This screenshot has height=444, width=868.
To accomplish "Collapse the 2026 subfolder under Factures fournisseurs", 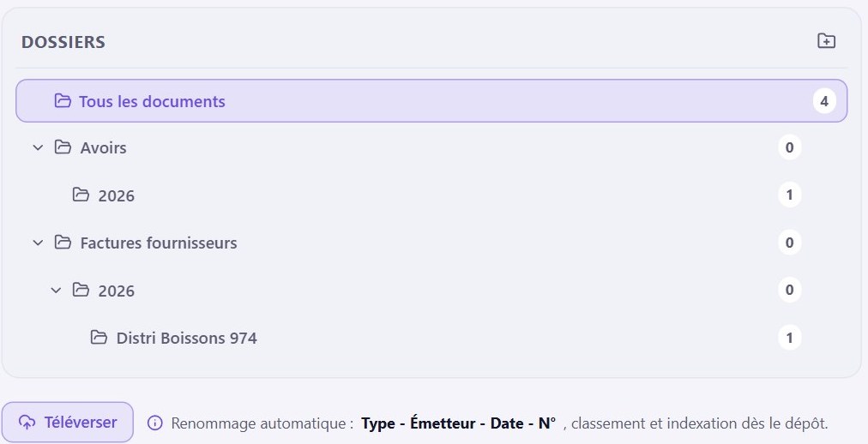I will (x=56, y=291).
